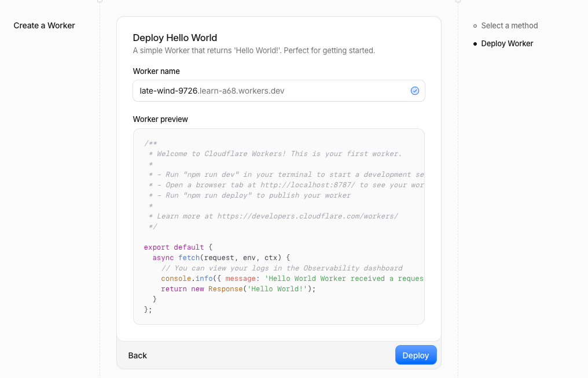Image resolution: width=588 pixels, height=378 pixels.
Task: Click the 'npm run deploy' comment line
Action: (x=250, y=195)
